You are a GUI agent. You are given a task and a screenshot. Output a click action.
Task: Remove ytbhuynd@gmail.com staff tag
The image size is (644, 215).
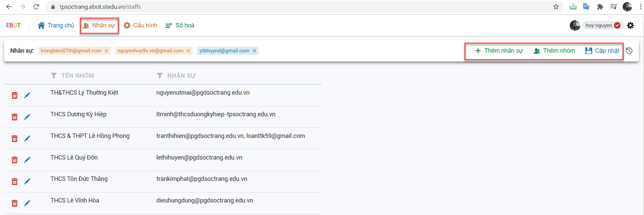[254, 51]
